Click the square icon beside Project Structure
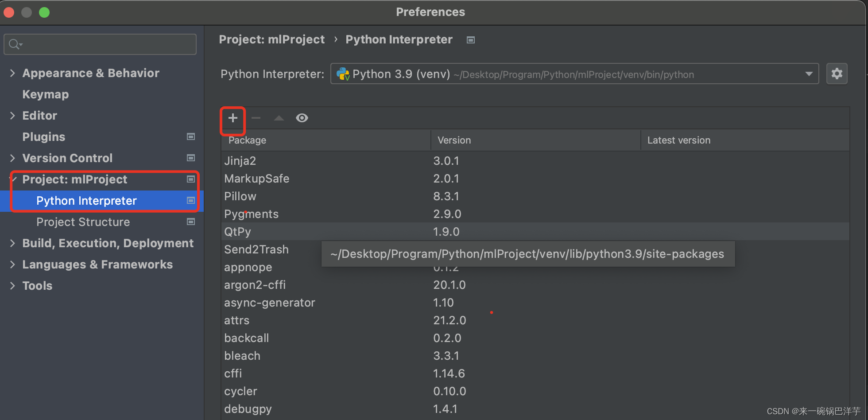868x420 pixels. (x=191, y=222)
